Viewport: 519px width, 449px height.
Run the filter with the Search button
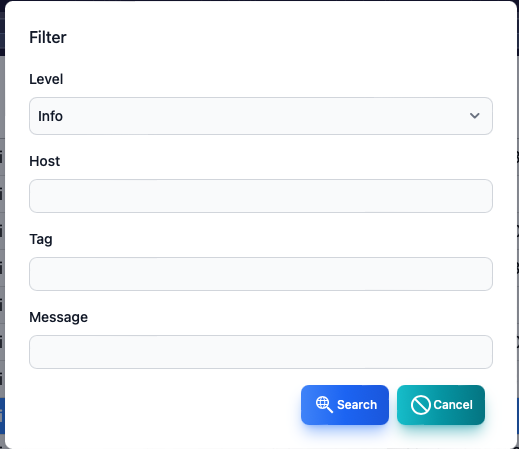(345, 405)
